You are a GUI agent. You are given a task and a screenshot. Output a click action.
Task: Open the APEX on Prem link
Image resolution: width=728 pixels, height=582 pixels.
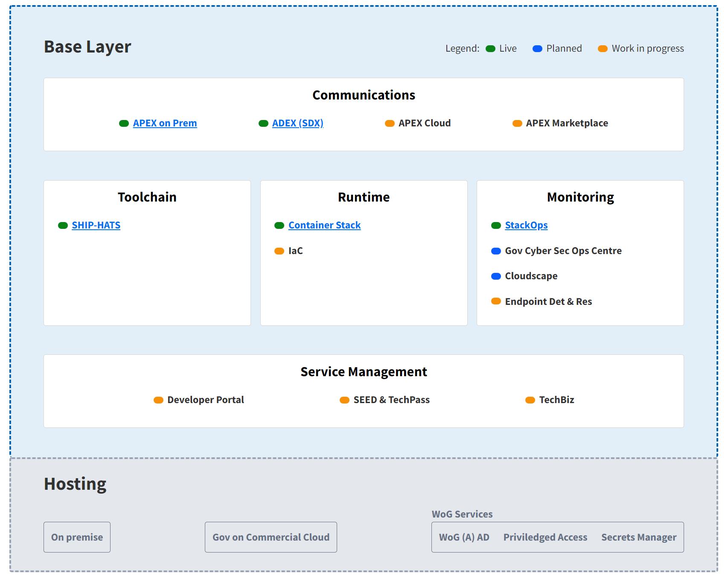165,123
